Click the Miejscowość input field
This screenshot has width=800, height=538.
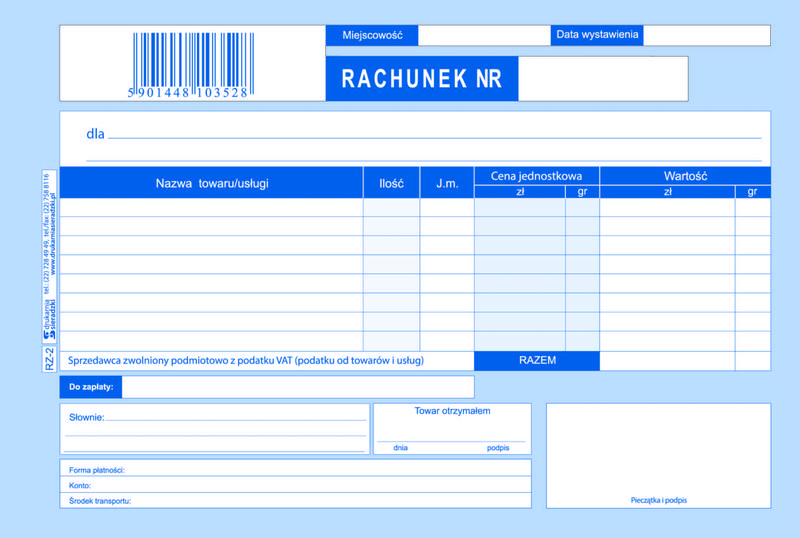[483, 35]
